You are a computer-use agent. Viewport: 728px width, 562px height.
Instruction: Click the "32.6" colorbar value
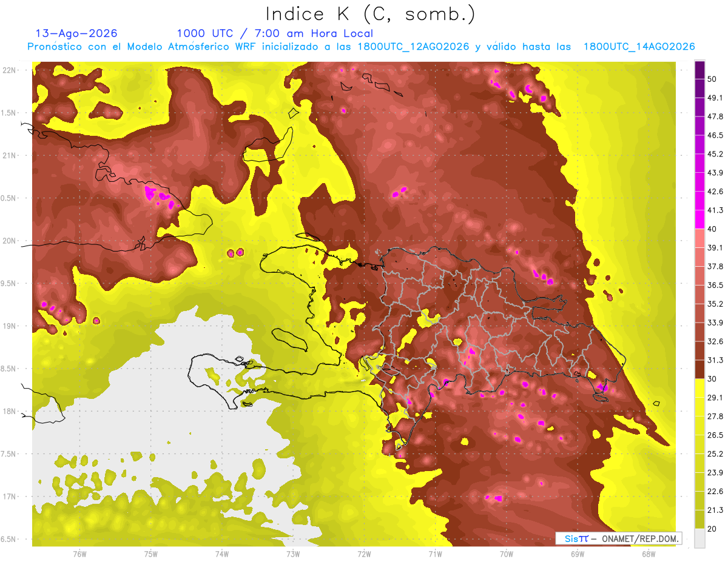coord(715,341)
